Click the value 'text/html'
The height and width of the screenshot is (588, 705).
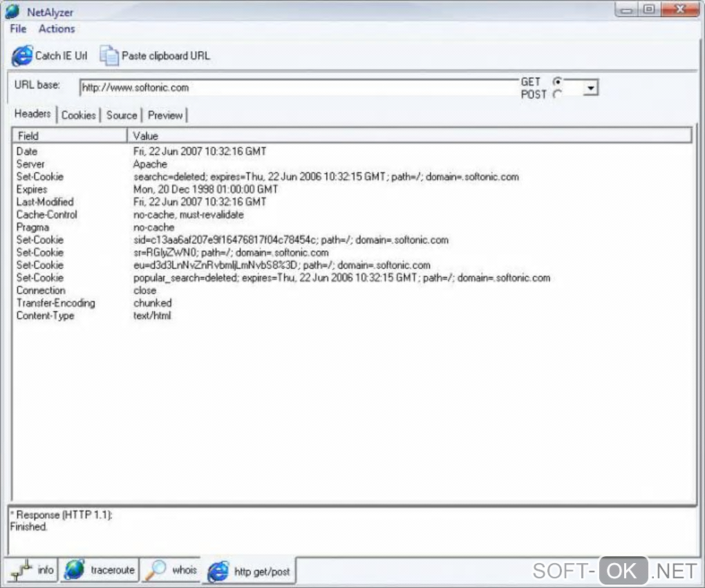[152, 316]
